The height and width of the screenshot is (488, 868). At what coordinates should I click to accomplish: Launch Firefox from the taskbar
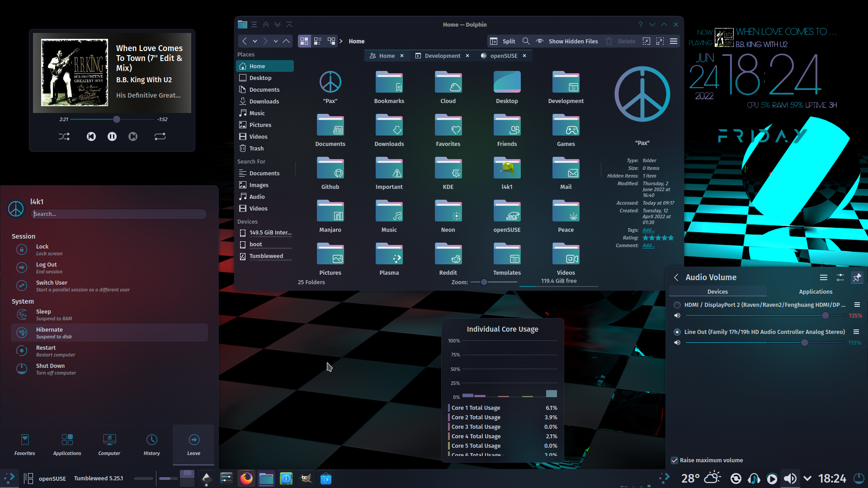click(246, 479)
